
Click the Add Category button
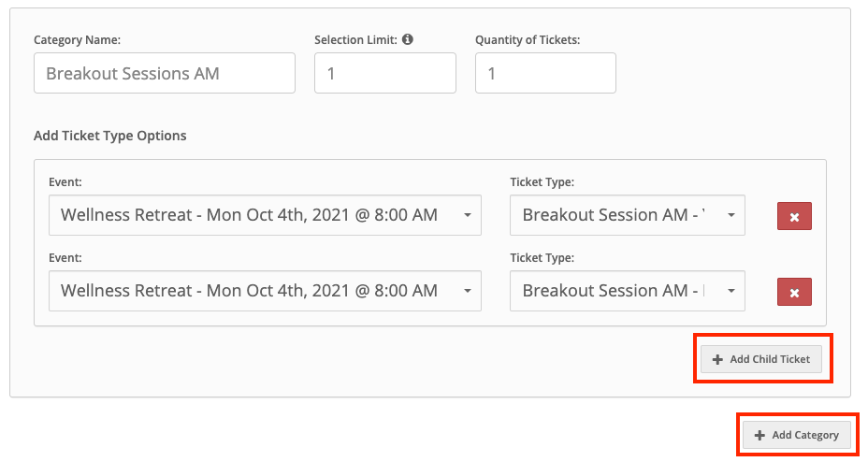797,435
